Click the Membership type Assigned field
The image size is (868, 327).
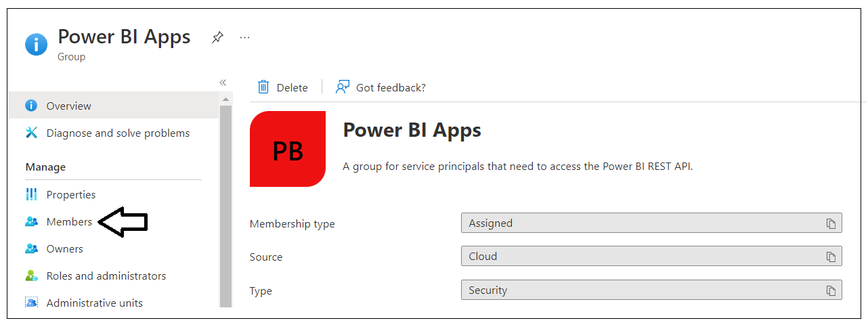[x=651, y=223]
